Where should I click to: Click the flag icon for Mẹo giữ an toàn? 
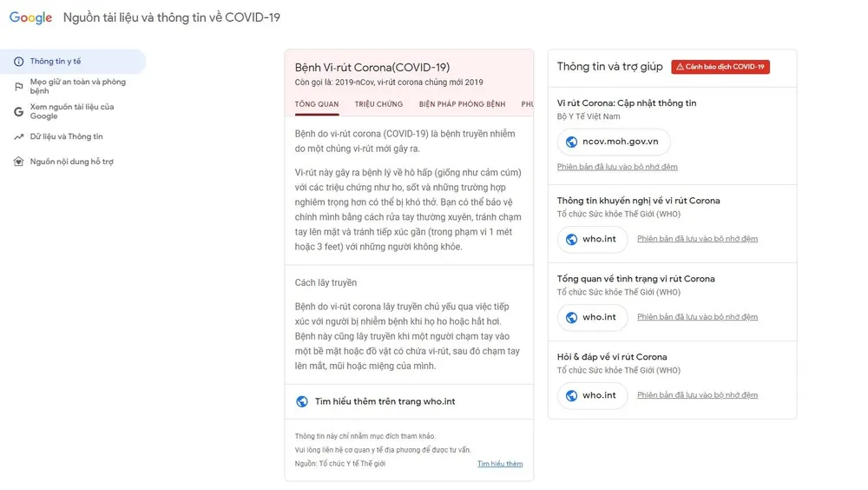click(19, 86)
